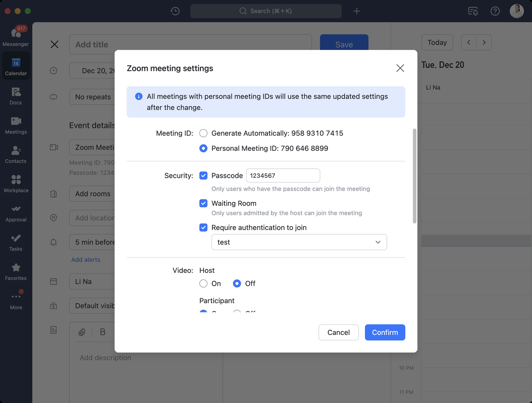Select Generate Automatically meeting ID
The image size is (532, 403).
tap(203, 133)
